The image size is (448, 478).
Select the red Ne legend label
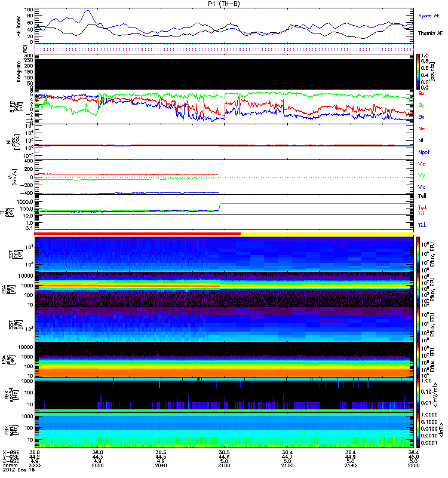(422, 128)
